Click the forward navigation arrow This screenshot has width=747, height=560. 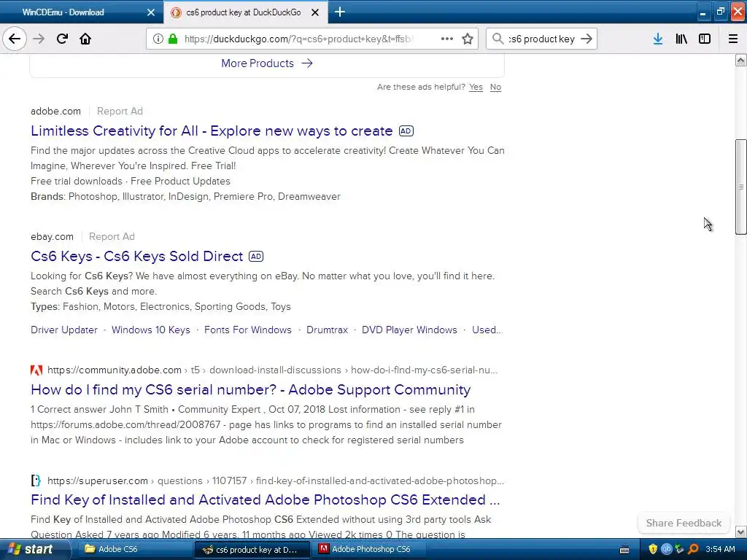point(39,39)
